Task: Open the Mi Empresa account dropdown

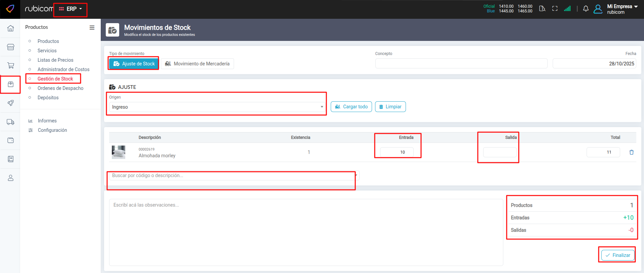Action: [x=622, y=9]
